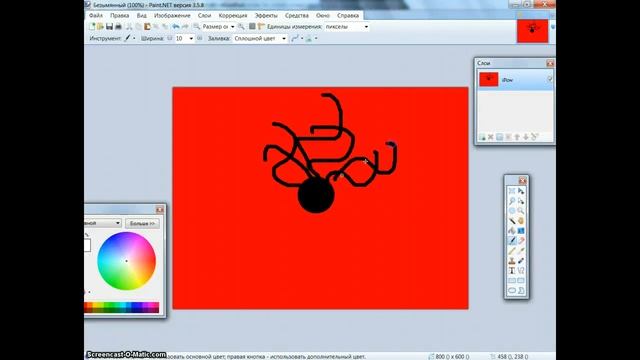This screenshot has width=640, height=360.
Task: Select the Rectangle shape tool
Action: click(x=512, y=281)
